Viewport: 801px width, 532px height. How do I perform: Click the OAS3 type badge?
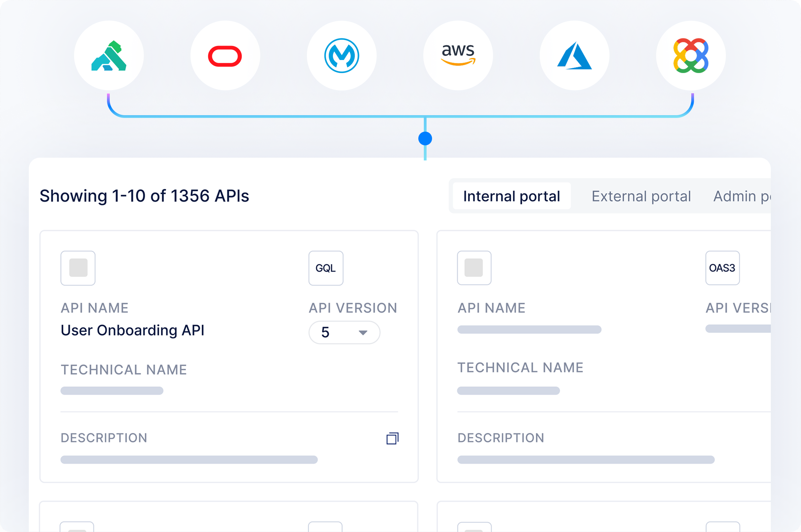click(722, 268)
